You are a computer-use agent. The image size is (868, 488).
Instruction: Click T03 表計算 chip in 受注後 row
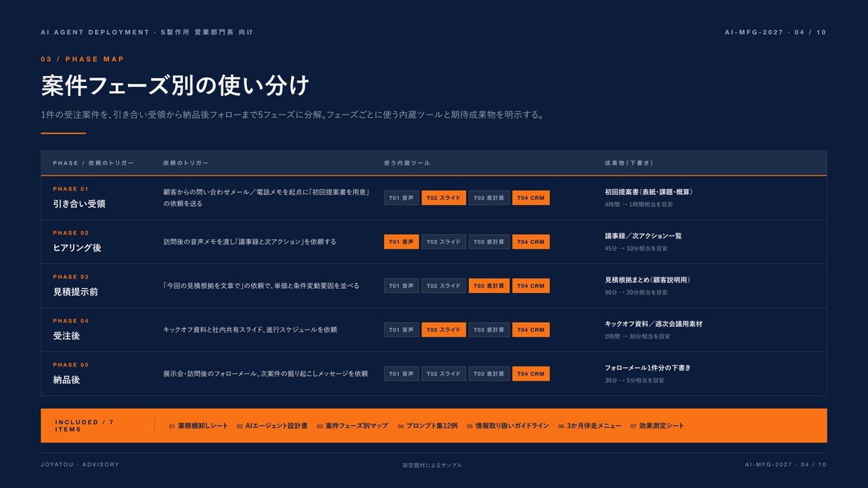pyautogui.click(x=489, y=330)
